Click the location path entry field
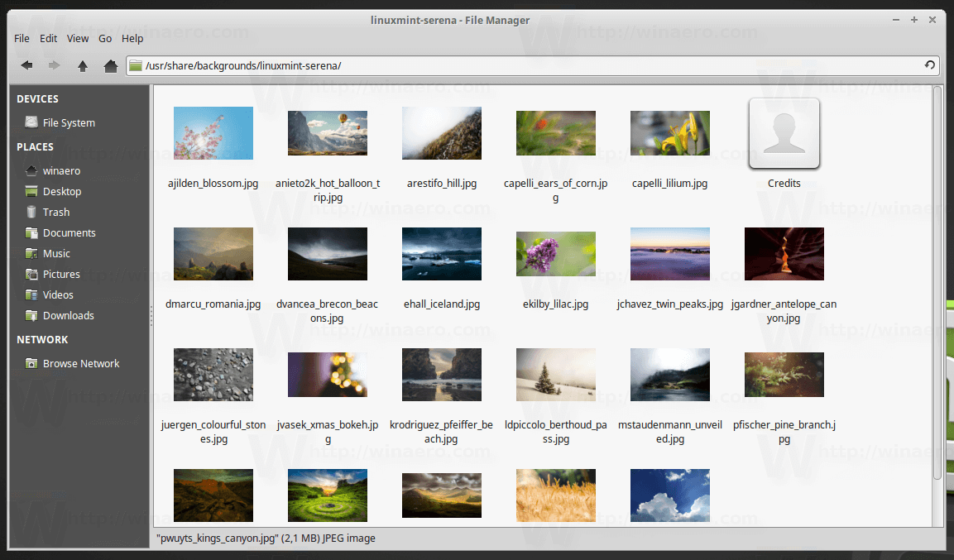Screen dimensions: 954x560 coord(532,65)
